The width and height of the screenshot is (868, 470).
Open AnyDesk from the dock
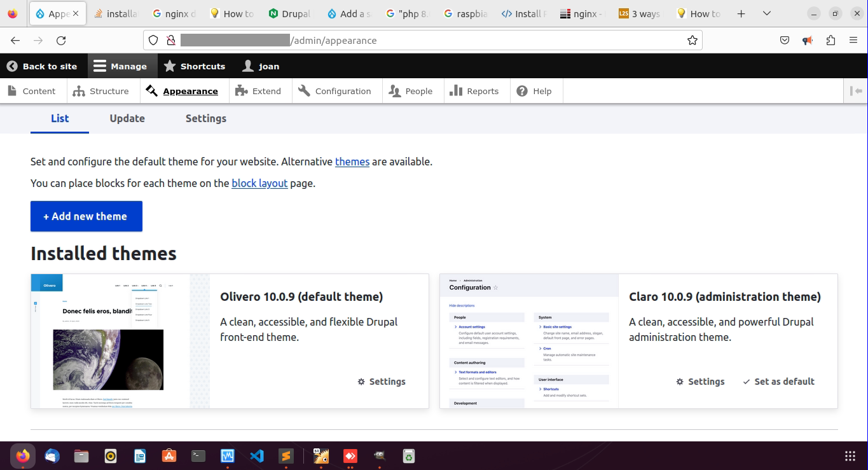pyautogui.click(x=350, y=456)
